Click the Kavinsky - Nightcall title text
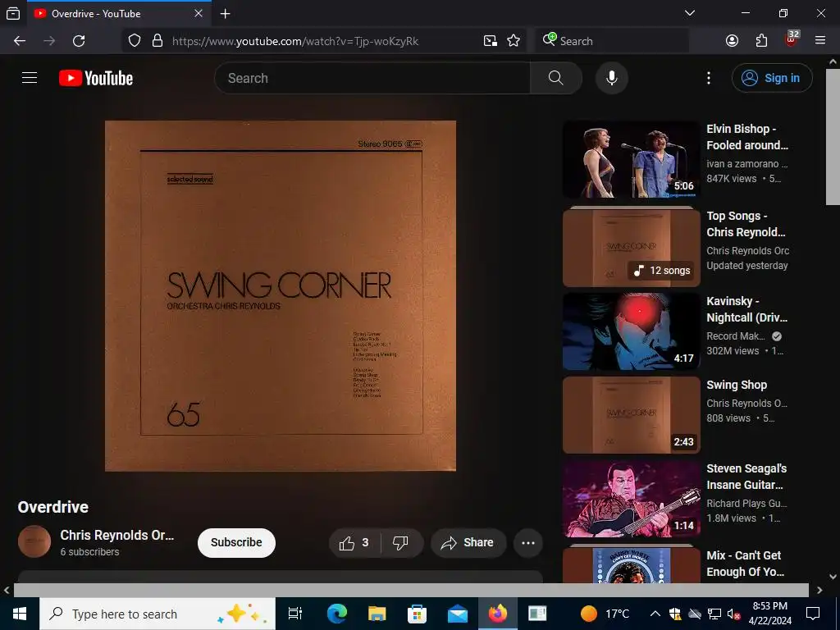Screen dimensions: 840x630 [x=746, y=309]
